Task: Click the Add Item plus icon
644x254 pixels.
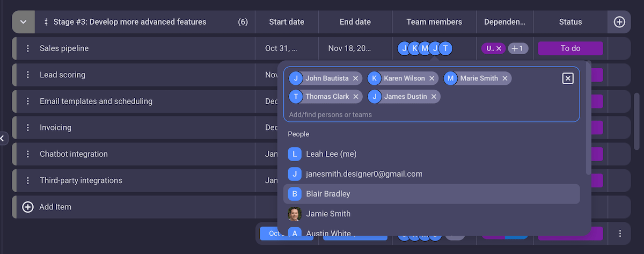Action: coord(28,207)
